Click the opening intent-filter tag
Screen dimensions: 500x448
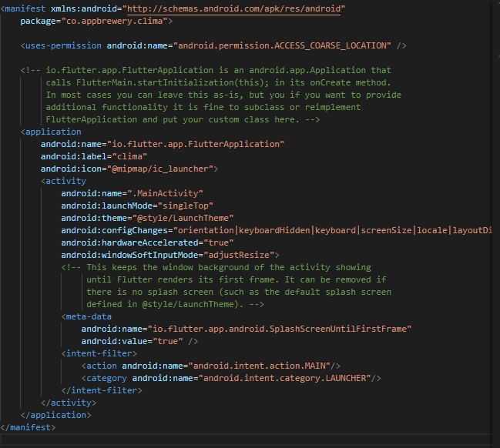(99, 353)
